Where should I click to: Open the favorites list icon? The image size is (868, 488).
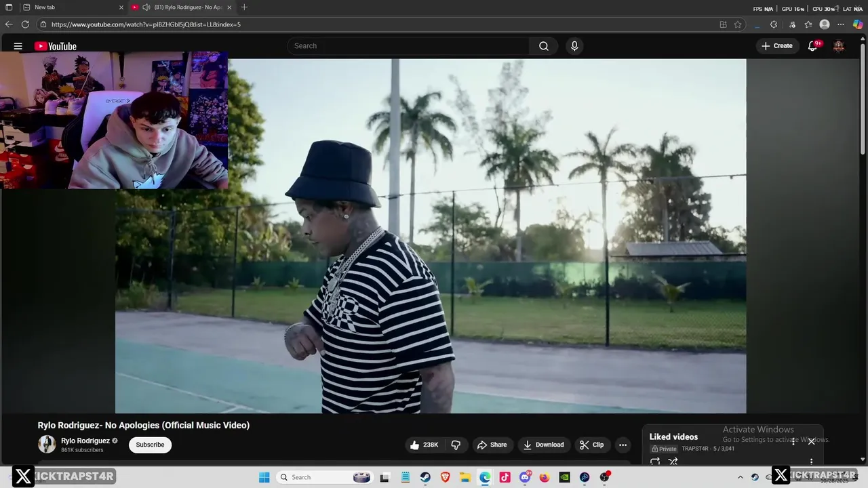pyautogui.click(x=808, y=24)
